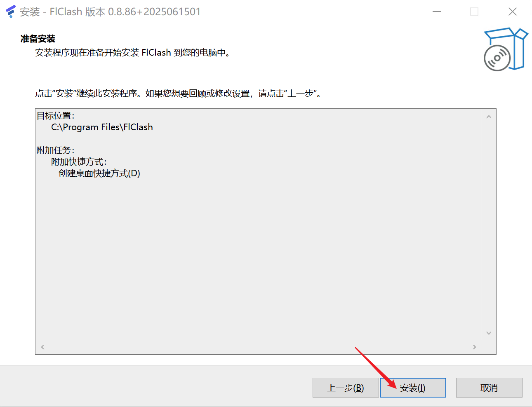Click the 附加任务 line in summary
The image size is (532, 407).
(56, 150)
